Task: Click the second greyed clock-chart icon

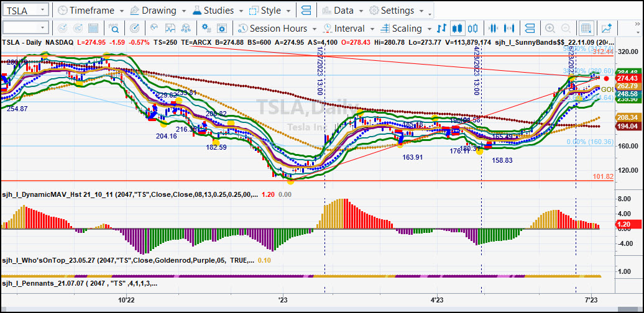Action: 78,29
